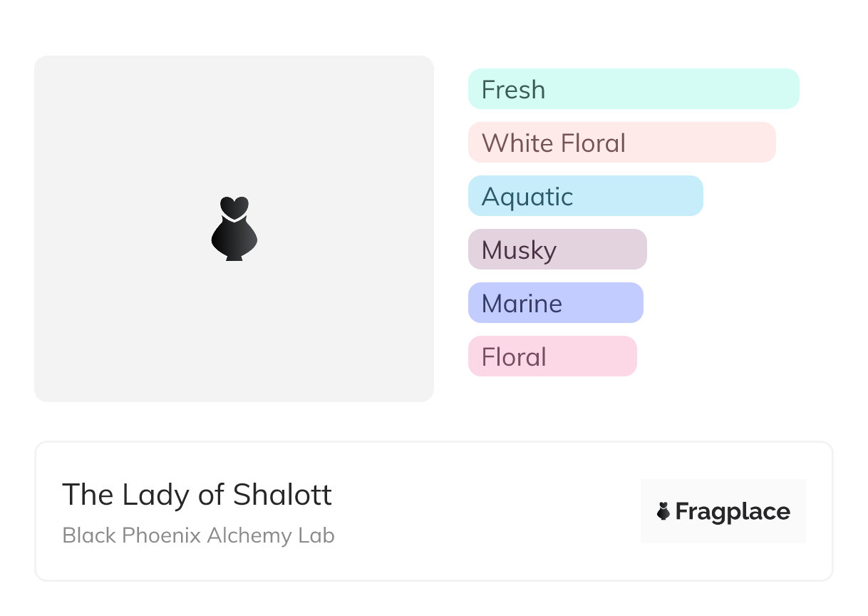Open the title The Lady of Shalott
The image size is (868, 616).
point(197,495)
